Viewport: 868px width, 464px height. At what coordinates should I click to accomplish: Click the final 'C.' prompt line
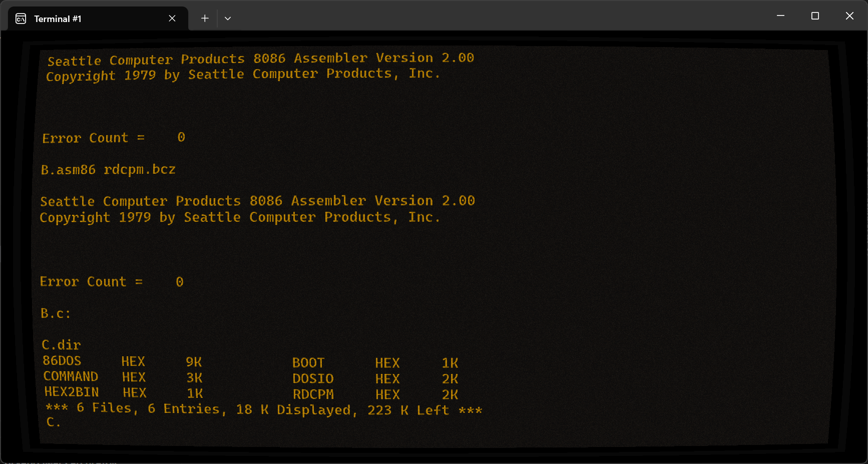click(54, 422)
